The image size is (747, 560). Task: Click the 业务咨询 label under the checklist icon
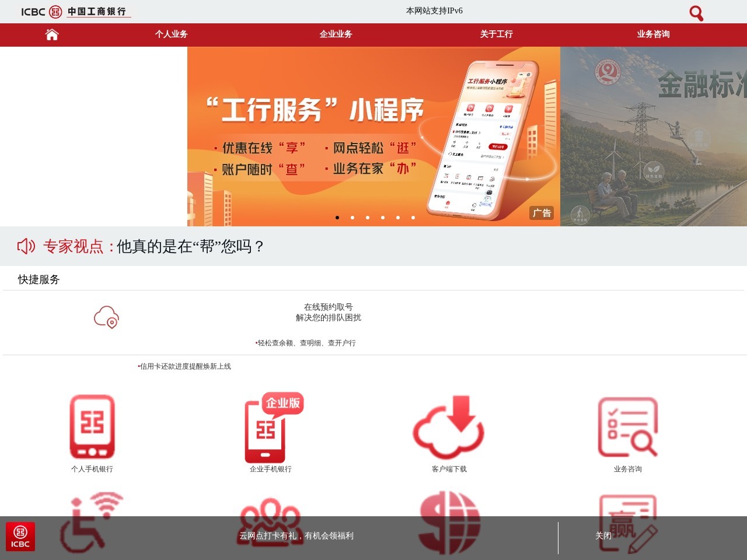point(628,469)
